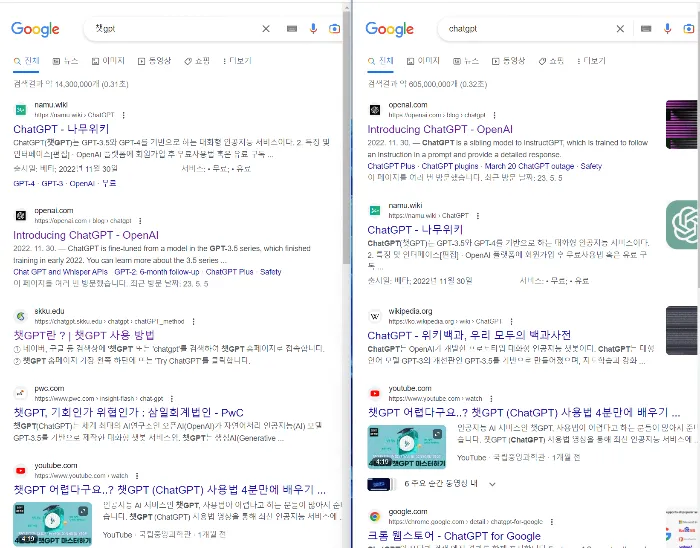This screenshot has width=700, height=548.
Task: Start voice search in right window
Action: pos(667,29)
